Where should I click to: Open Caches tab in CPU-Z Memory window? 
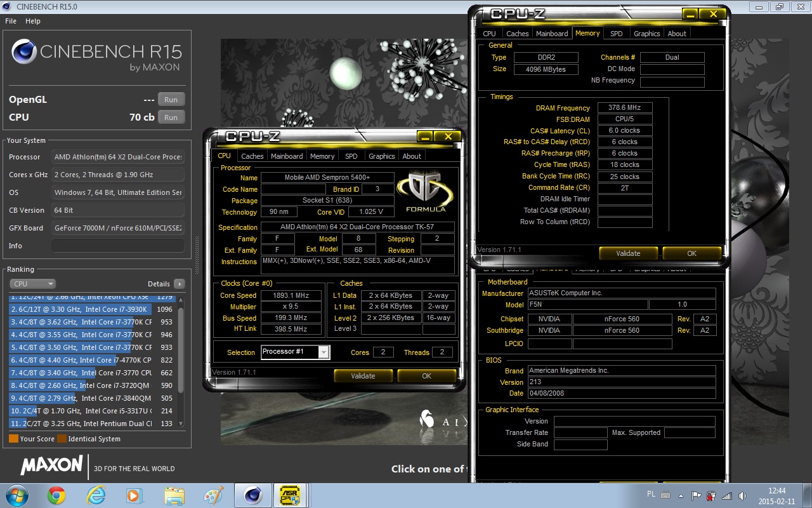click(x=517, y=34)
